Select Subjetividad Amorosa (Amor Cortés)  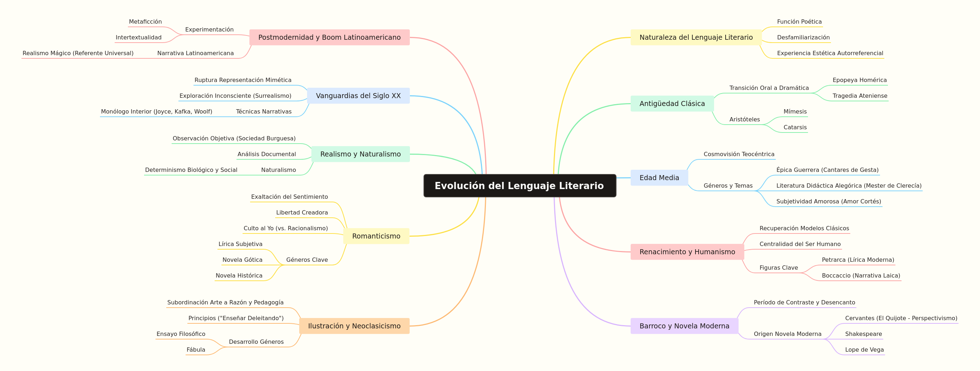point(828,202)
